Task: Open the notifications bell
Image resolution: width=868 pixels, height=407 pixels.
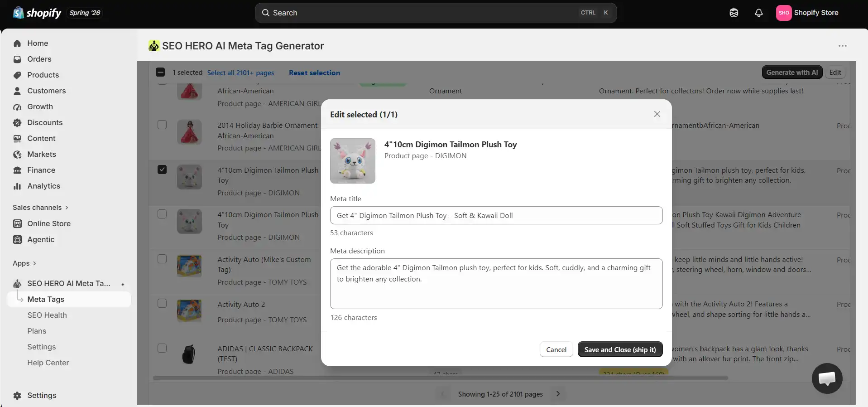Action: tap(759, 13)
